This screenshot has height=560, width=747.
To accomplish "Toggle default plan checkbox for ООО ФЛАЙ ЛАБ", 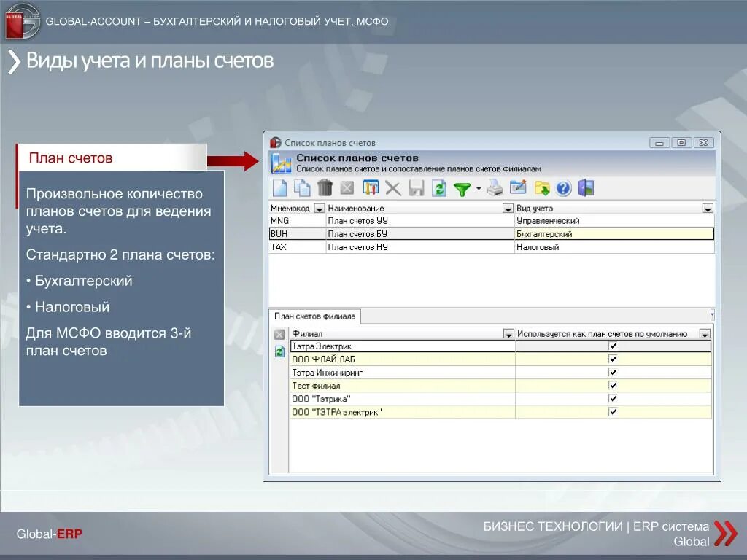I will (613, 359).
